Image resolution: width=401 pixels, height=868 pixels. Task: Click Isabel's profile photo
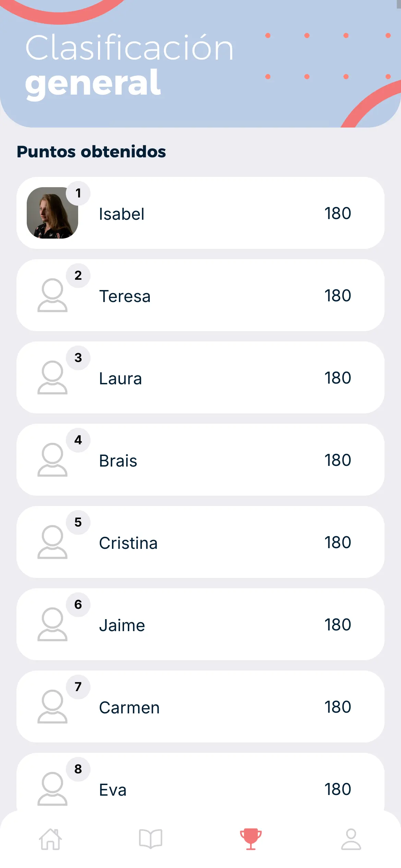[x=52, y=213]
